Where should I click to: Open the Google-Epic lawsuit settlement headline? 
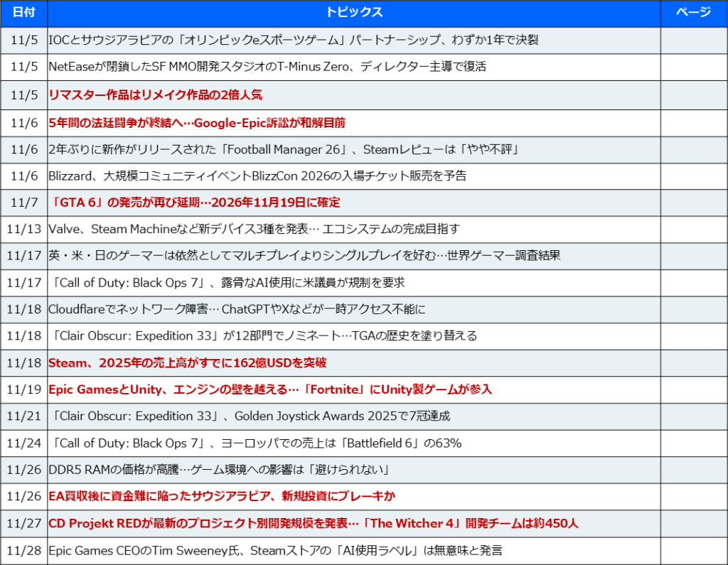197,122
